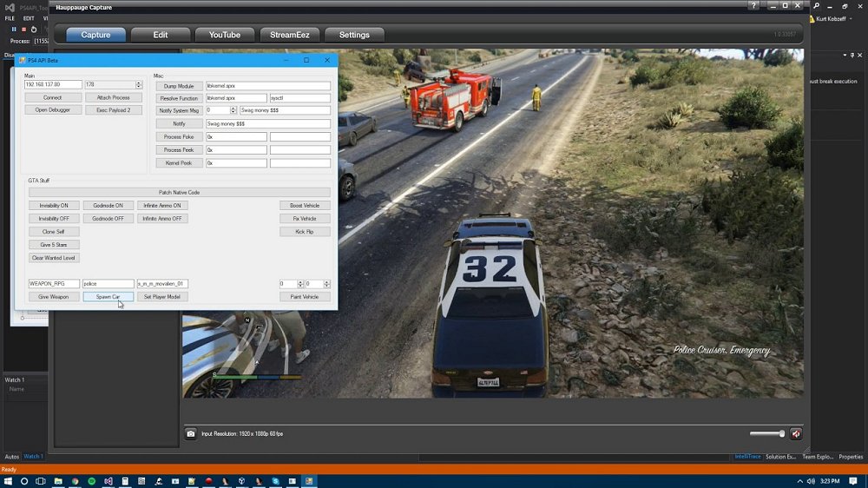Click the Set Player Model button
The height and width of the screenshot is (488, 868).
click(x=162, y=297)
